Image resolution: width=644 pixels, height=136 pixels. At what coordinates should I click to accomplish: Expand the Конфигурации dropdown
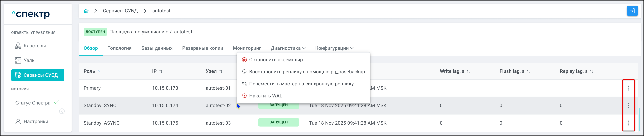[x=334, y=48]
